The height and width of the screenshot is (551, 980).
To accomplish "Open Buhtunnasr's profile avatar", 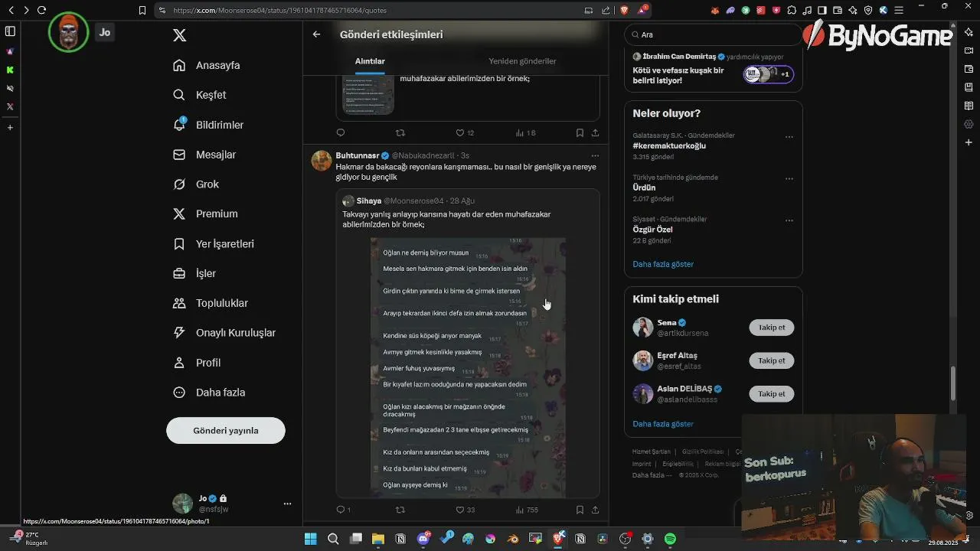I will click(322, 161).
